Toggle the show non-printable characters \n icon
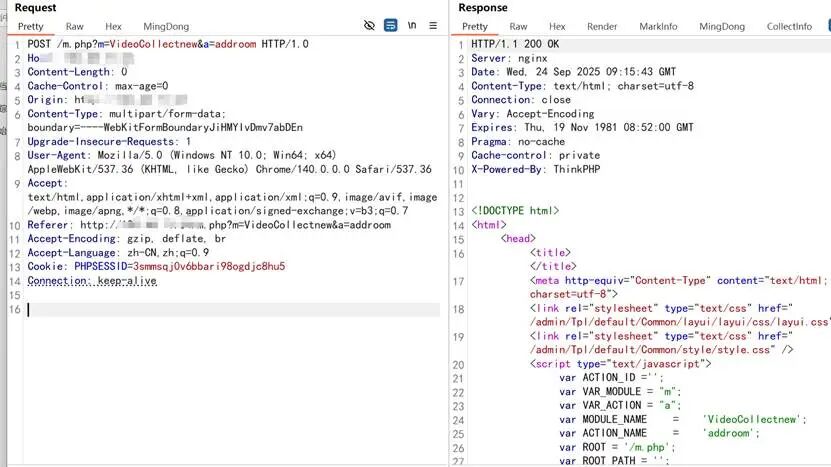Screen dimensions: 831x467 412,26
